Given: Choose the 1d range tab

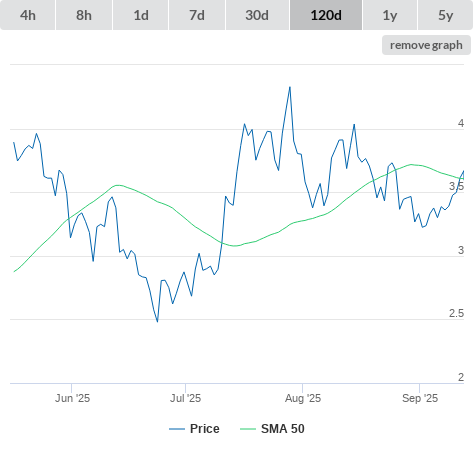Looking at the screenshot, I should [x=141, y=15].
